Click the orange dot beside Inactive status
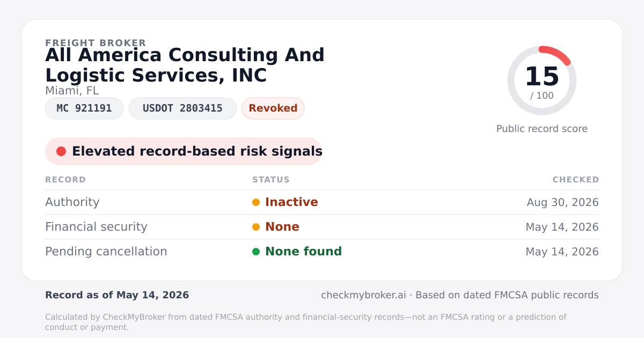644x338 pixels. [x=256, y=202]
